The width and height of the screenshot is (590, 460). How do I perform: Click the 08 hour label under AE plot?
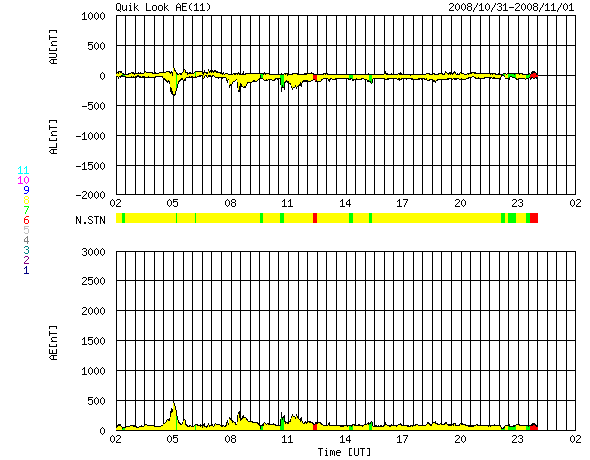(230, 439)
